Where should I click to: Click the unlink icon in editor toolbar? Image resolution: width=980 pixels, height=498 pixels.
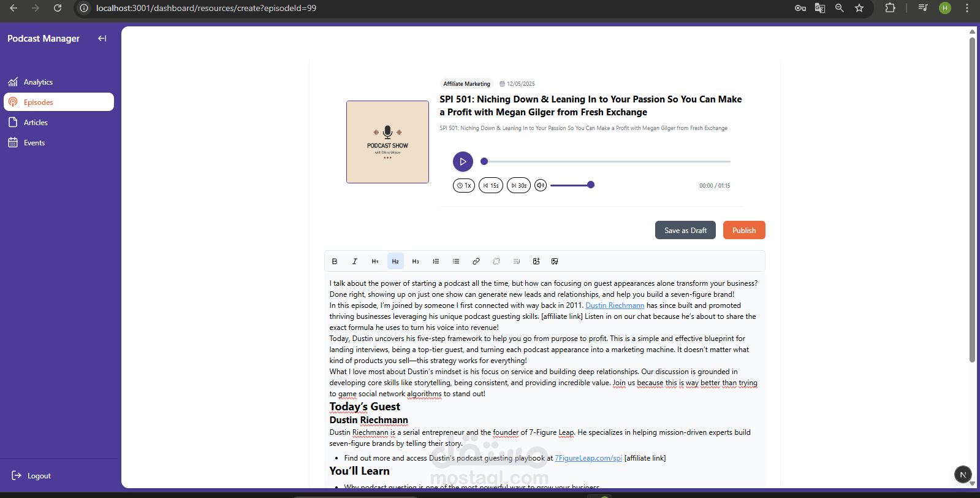pyautogui.click(x=496, y=261)
